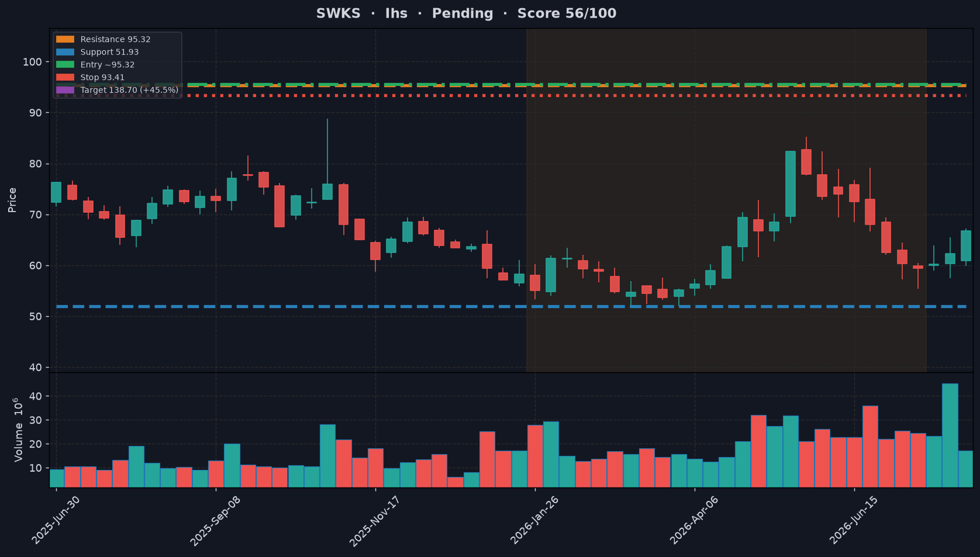Click the orange Resistance legend swatch
The image size is (980, 557).
click(65, 39)
